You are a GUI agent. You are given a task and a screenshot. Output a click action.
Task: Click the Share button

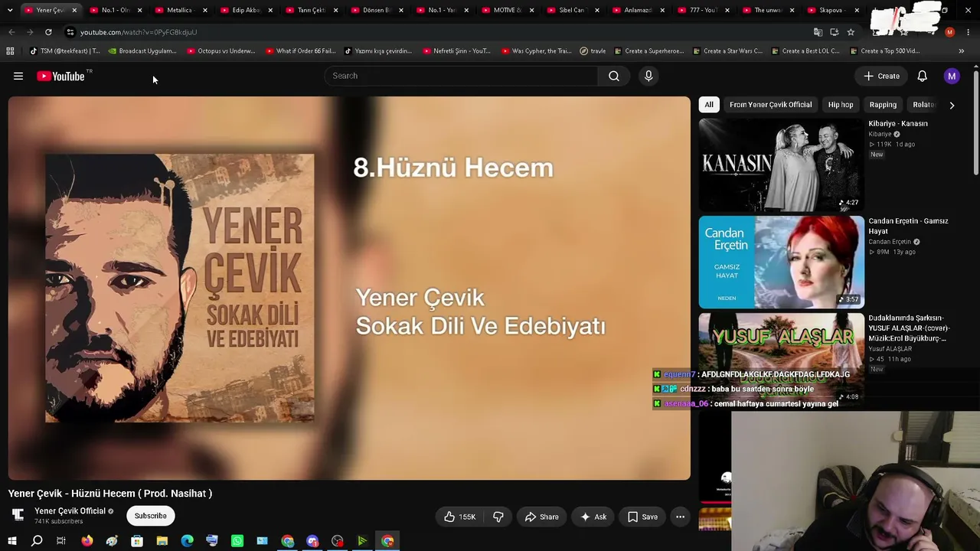coord(541,517)
